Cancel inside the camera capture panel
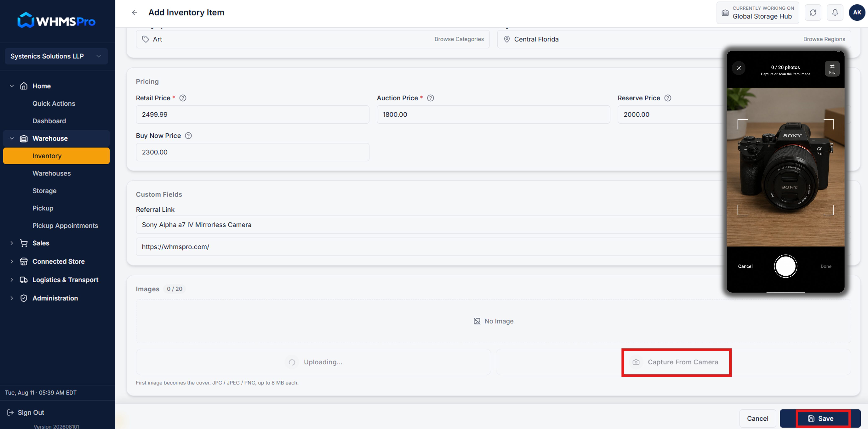The height and width of the screenshot is (429, 868). (x=745, y=266)
